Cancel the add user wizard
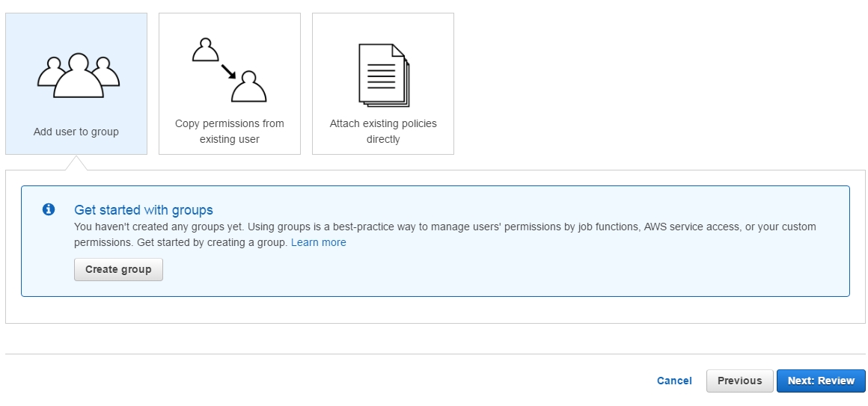 pyautogui.click(x=674, y=381)
